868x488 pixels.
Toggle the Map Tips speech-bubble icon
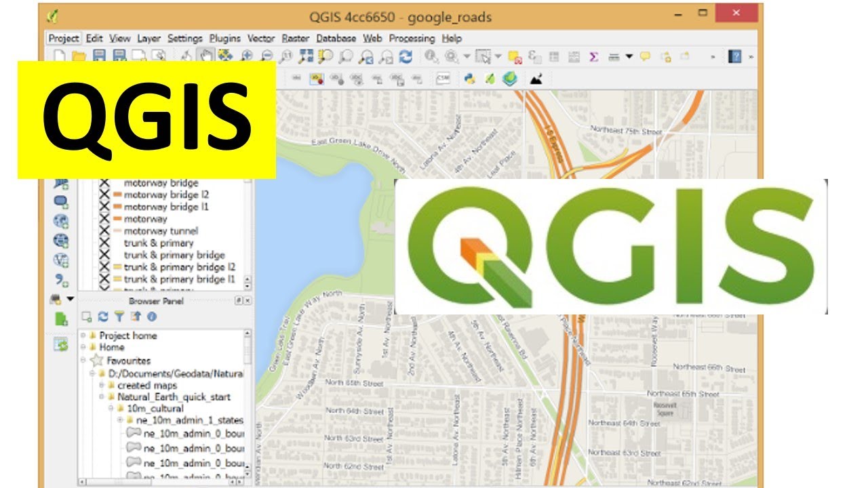645,56
